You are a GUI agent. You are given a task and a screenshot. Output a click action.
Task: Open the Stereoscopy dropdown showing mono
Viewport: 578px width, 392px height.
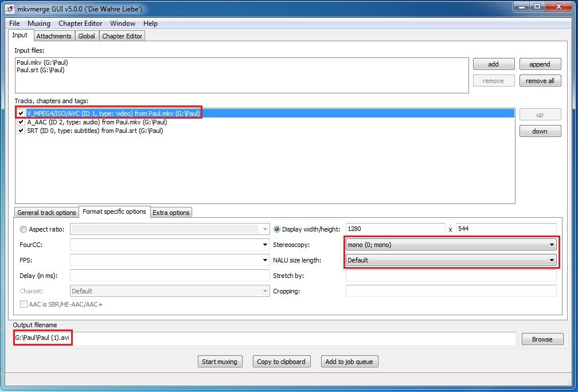pyautogui.click(x=451, y=245)
